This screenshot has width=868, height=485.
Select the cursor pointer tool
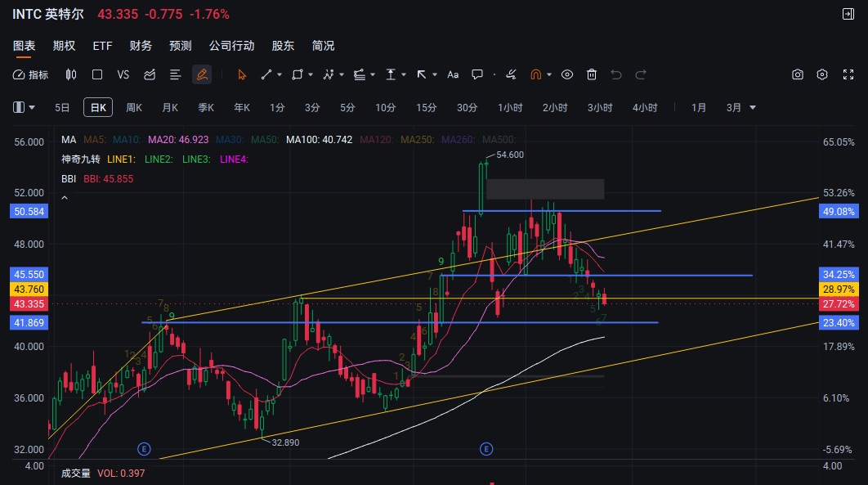[x=242, y=74]
